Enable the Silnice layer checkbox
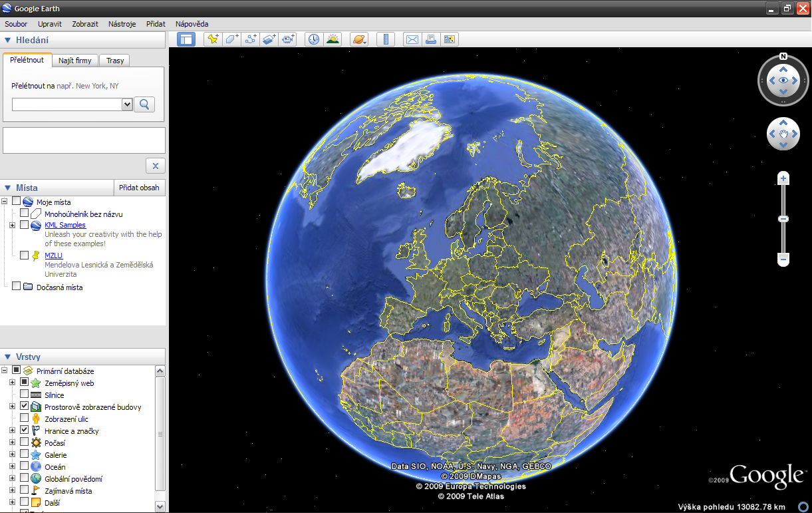This screenshot has height=513, width=812. point(25,395)
